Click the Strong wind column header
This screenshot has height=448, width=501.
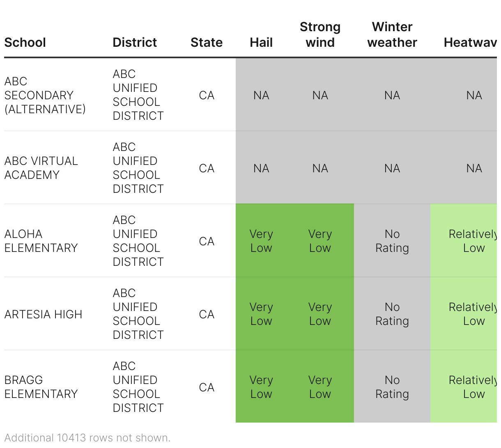320,34
